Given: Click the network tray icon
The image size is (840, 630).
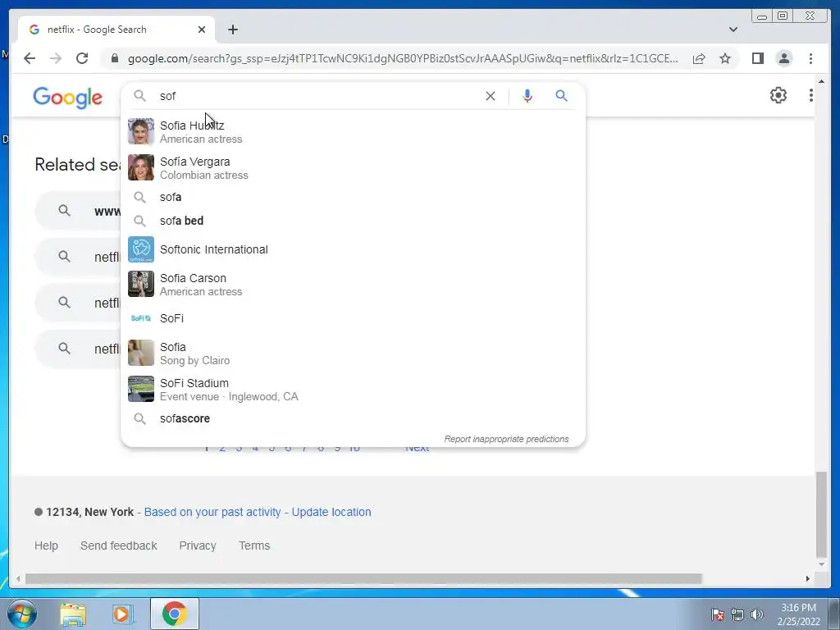Looking at the screenshot, I should [737, 614].
